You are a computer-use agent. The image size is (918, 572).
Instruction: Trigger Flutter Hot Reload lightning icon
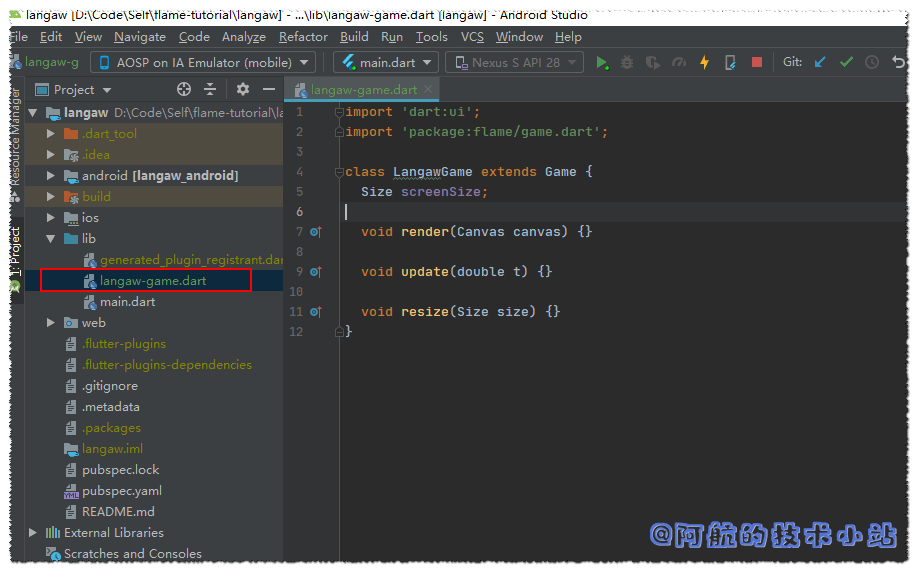coord(704,62)
